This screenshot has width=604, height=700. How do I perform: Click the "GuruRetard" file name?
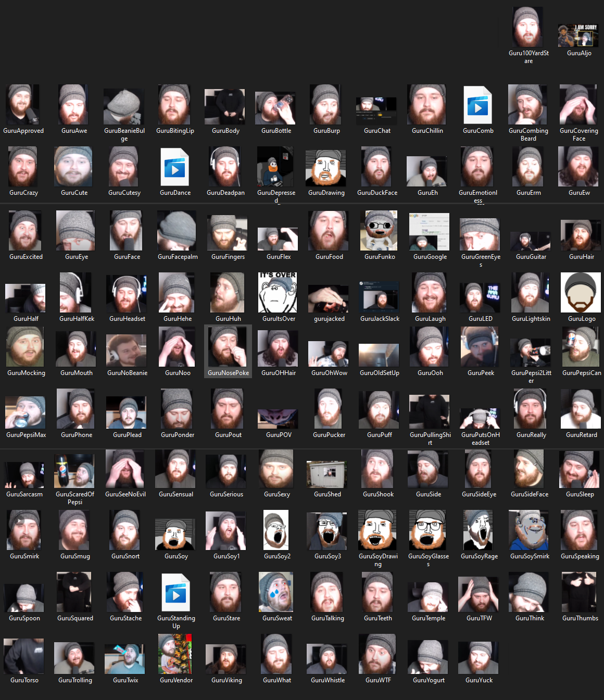[x=581, y=435]
